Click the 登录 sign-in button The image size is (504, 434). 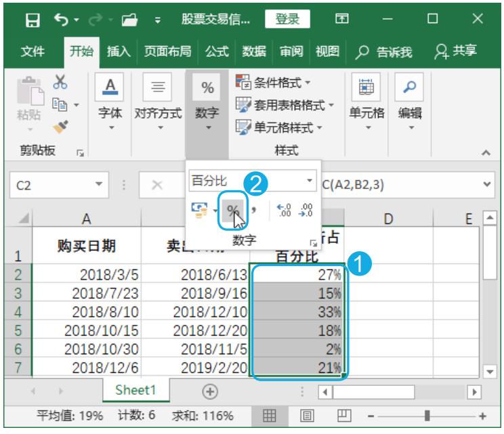287,19
